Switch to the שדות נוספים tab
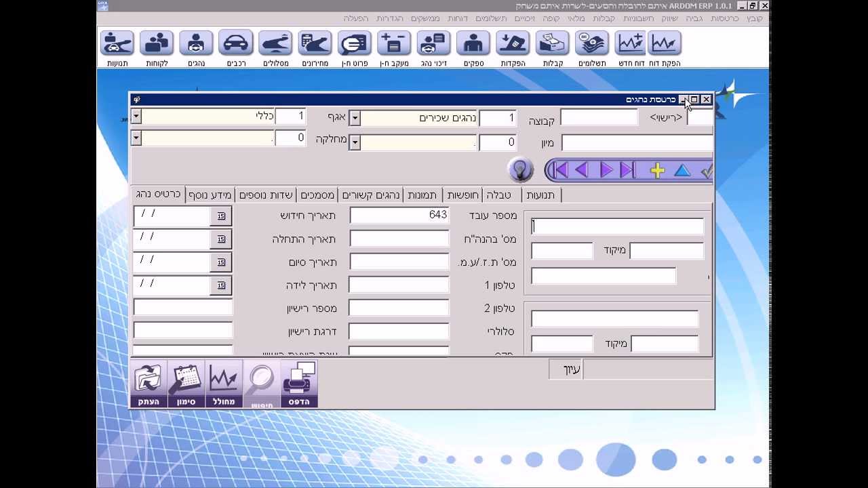The height and width of the screenshot is (488, 868). click(x=265, y=195)
